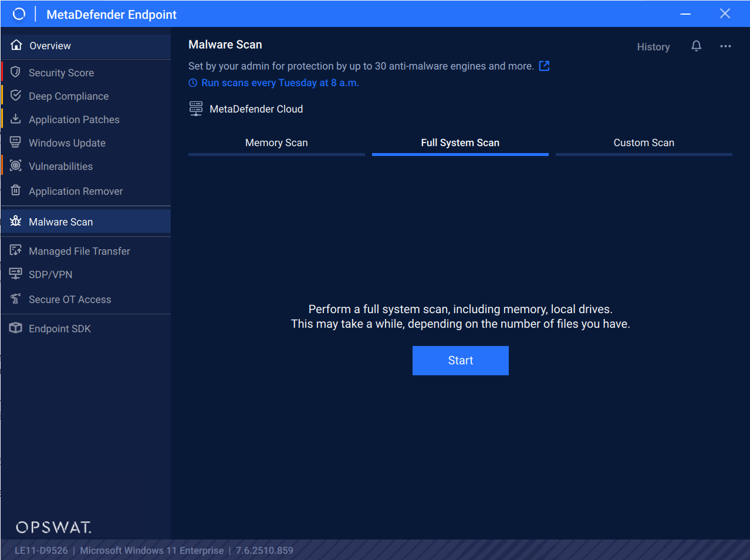Screen dimensions: 750x560
Task: Minimize the MetaDefender Endpoint window
Action: click(685, 14)
